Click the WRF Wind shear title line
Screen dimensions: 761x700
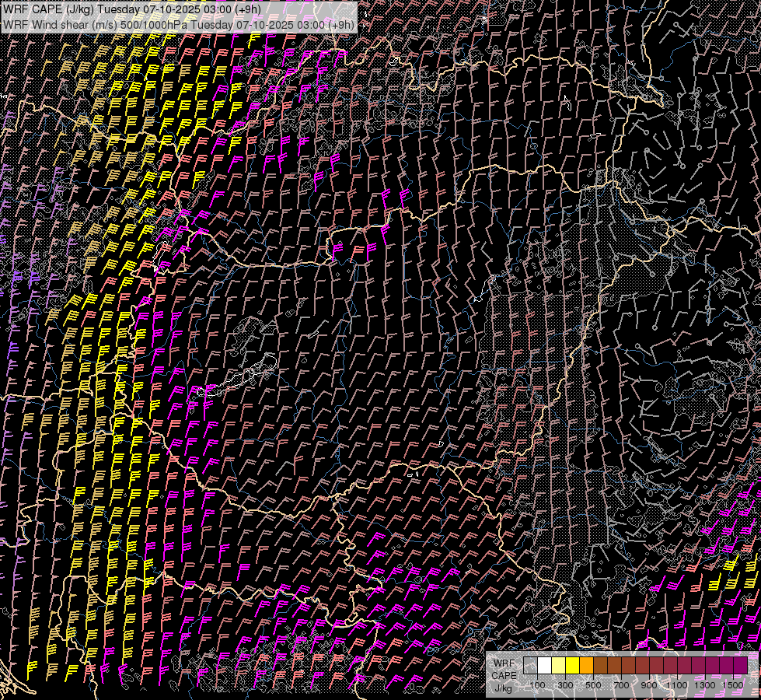coord(179,24)
